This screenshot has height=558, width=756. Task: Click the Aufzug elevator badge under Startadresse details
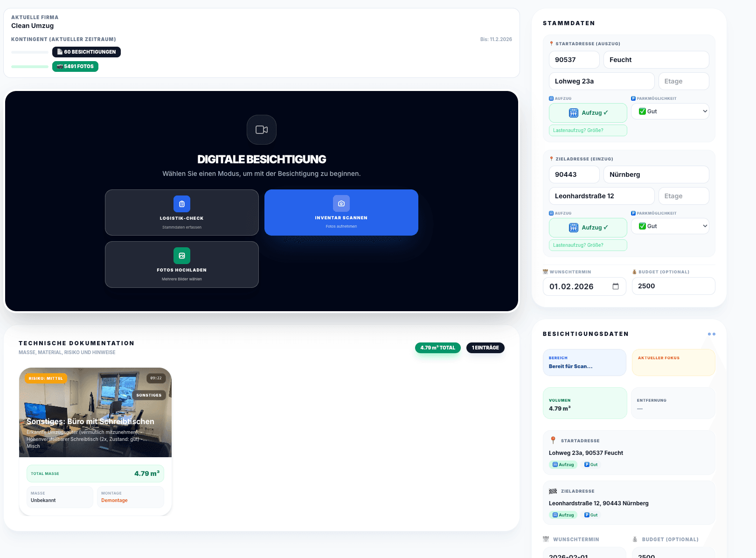point(563,464)
